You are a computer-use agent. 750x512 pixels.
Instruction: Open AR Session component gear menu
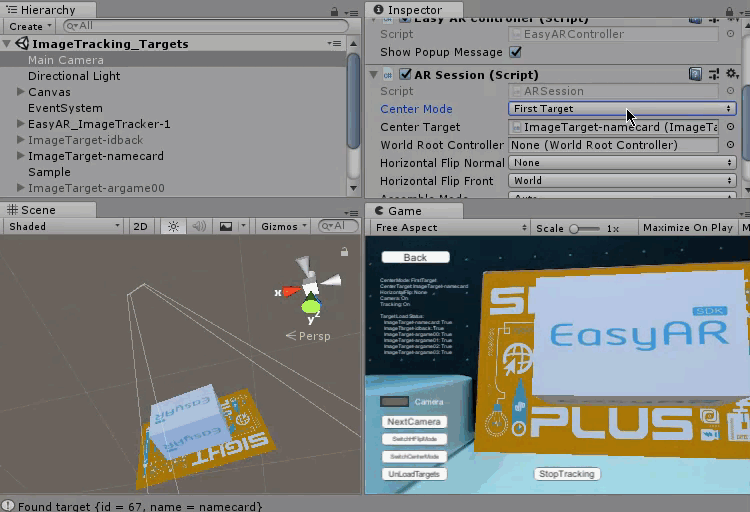point(731,74)
